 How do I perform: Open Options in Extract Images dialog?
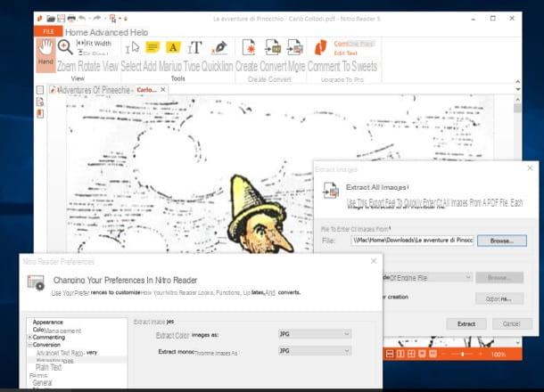click(499, 298)
